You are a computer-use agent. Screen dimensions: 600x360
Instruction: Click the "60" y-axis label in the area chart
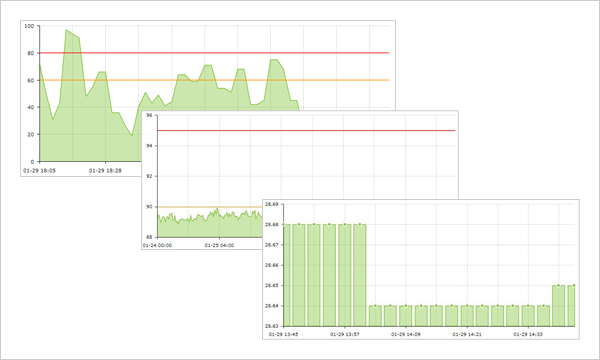[31, 80]
